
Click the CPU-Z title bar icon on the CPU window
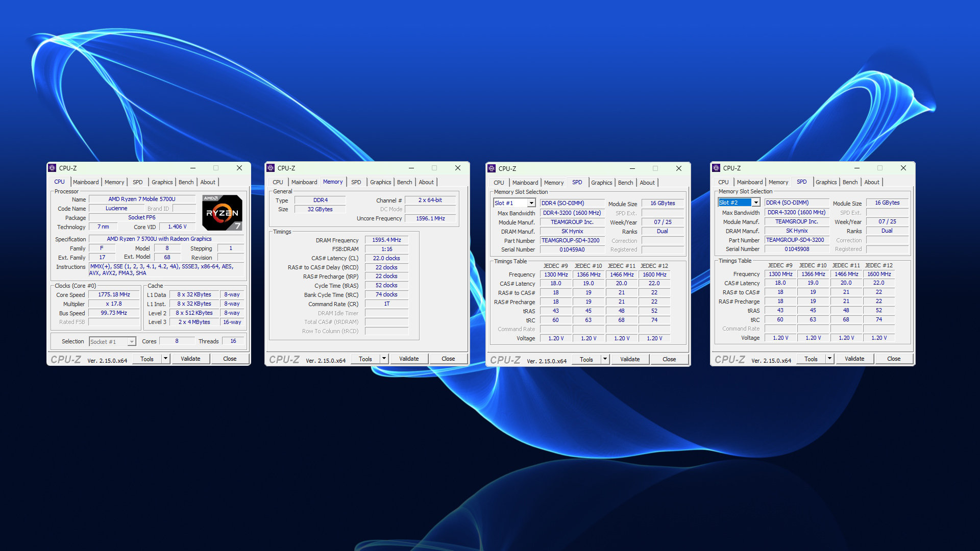pos(52,168)
